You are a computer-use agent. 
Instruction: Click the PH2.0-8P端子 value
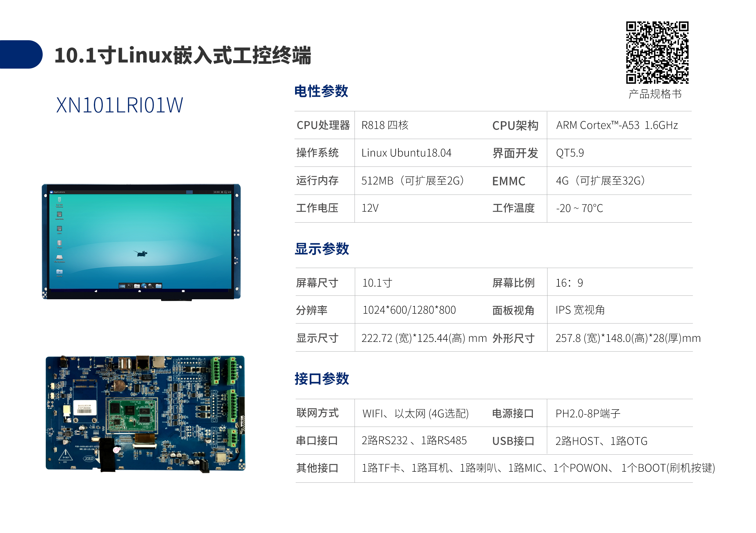588,414
